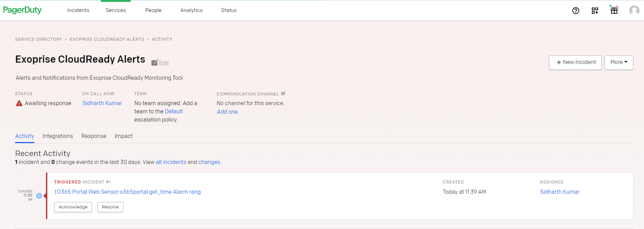Screen dimensions: 644x229
Task: Open the Incidents menu
Action: tap(78, 10)
